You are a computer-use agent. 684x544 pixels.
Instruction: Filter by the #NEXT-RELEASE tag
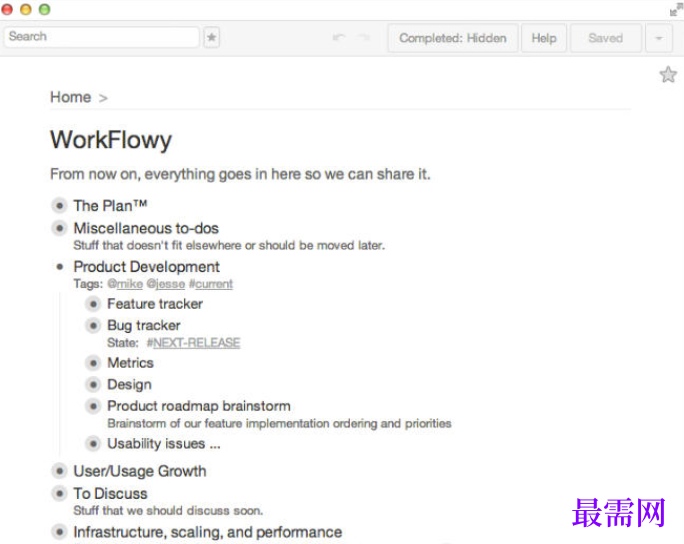click(193, 343)
